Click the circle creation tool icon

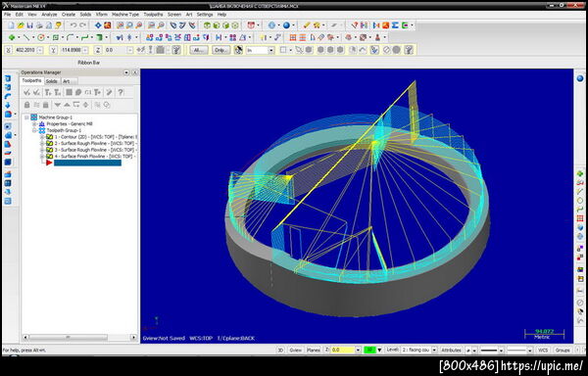click(x=41, y=37)
